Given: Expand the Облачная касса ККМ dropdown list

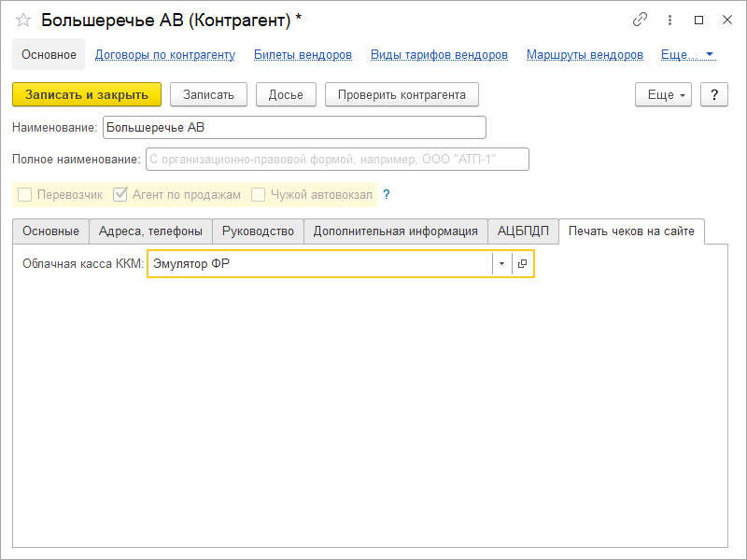Looking at the screenshot, I should click(x=501, y=264).
